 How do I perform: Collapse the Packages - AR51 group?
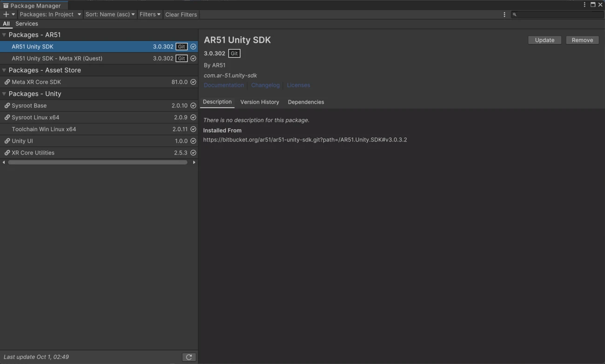pyautogui.click(x=4, y=35)
